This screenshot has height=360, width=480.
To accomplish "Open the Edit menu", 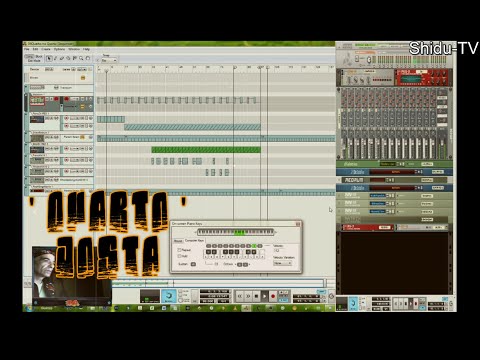I will (35, 49).
